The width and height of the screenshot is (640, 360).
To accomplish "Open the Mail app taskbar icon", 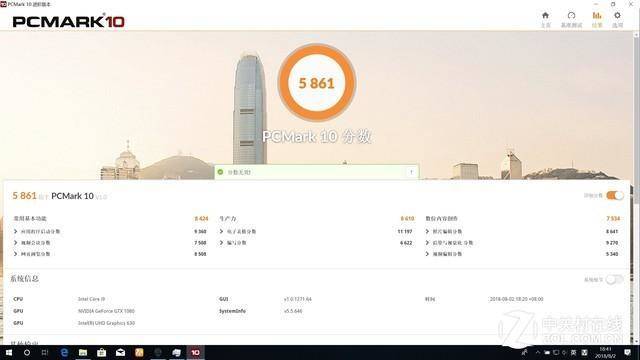I will point(120,352).
